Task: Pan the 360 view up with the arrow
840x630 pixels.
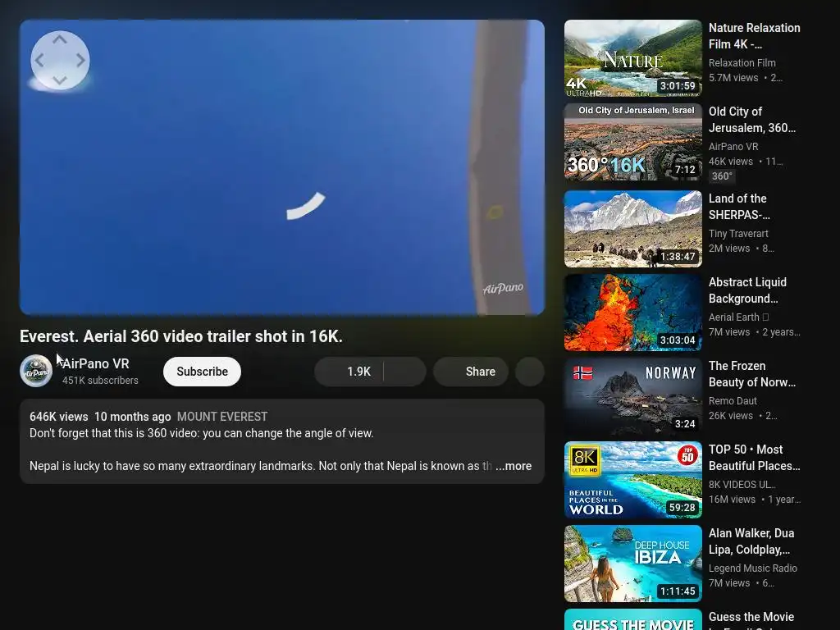Action: (59, 39)
